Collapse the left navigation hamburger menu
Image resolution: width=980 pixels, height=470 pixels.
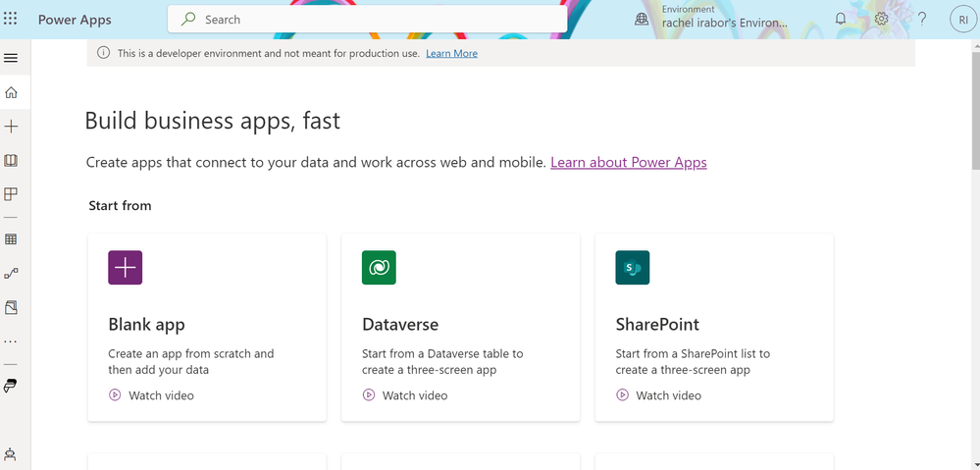click(11, 58)
